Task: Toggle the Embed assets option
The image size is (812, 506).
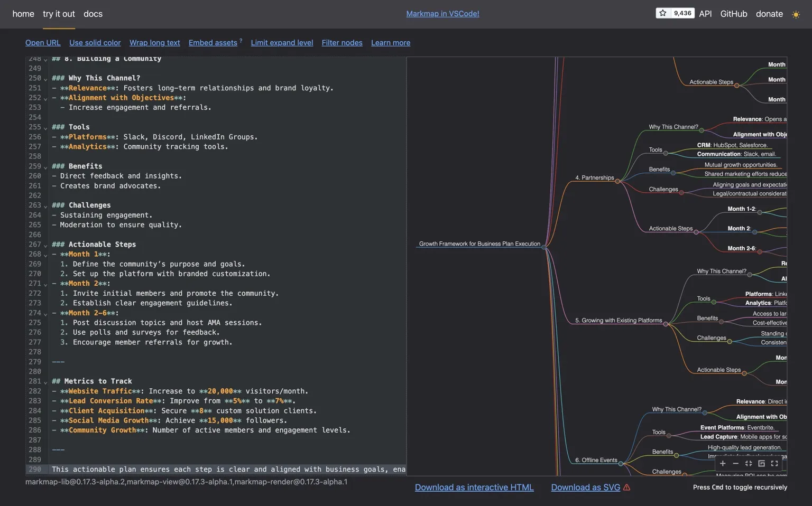Action: (213, 43)
